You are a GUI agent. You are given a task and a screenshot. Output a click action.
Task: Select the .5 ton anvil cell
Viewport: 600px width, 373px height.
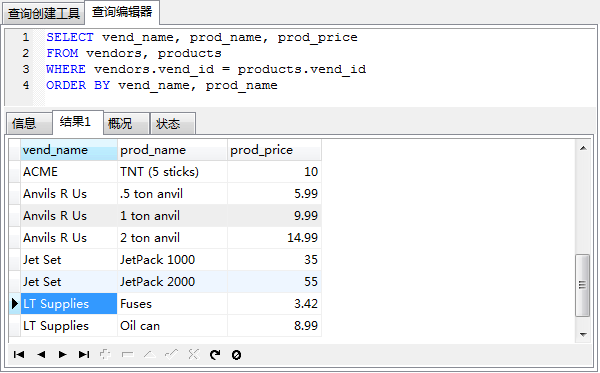(x=172, y=194)
